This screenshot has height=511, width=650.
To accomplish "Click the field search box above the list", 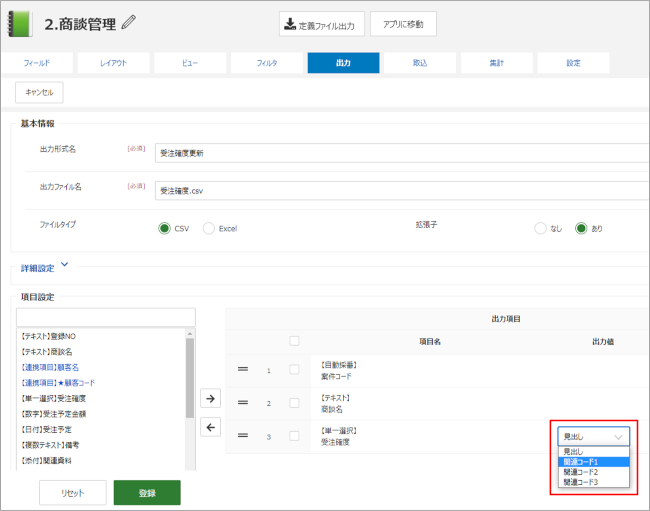I will (106, 317).
